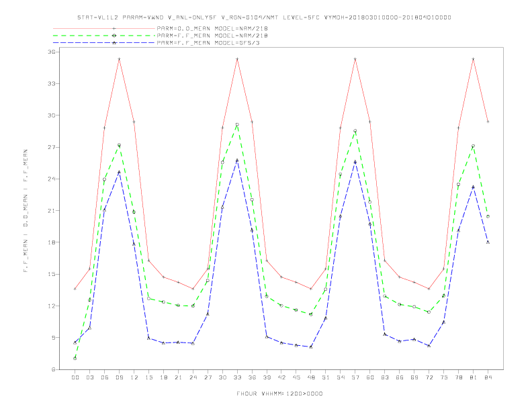The image size is (532, 411).
Task: Click the blue triangle peak point at hour 57
Action: pyautogui.click(x=355, y=162)
